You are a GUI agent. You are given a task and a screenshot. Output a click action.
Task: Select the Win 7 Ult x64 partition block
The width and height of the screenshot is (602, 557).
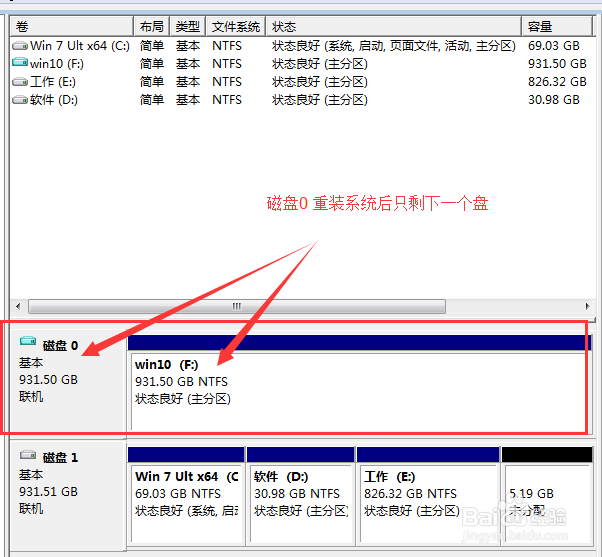coord(187,495)
